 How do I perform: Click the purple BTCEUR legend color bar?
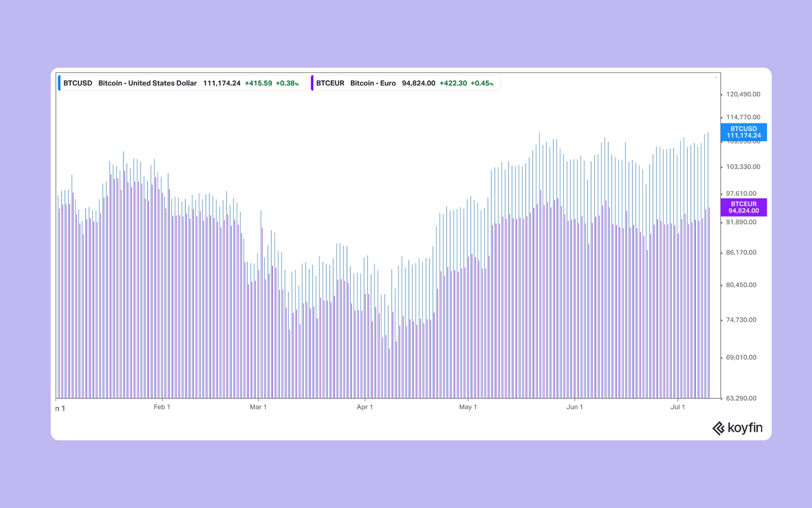point(312,83)
